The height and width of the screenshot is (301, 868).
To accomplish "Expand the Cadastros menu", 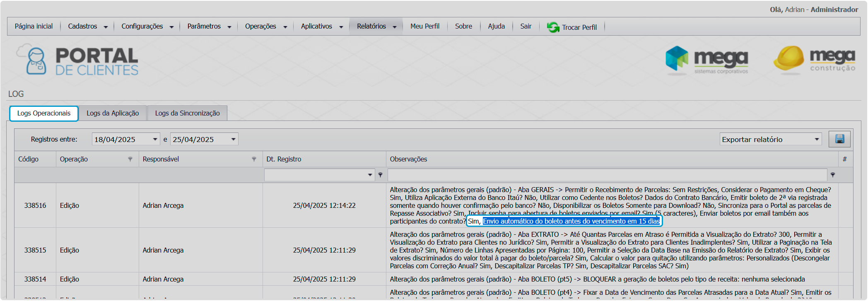I will pyautogui.click(x=87, y=26).
